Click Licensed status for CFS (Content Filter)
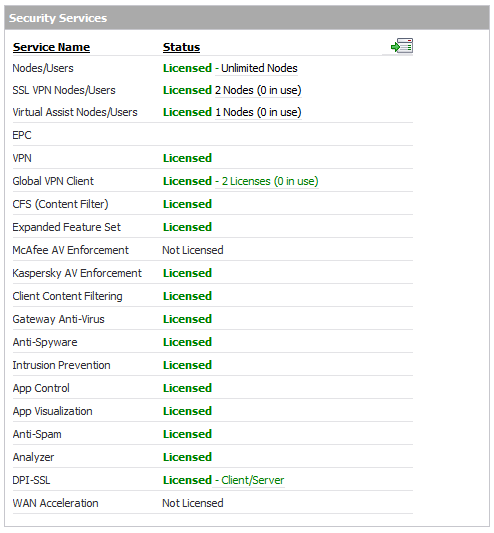The height and width of the screenshot is (533, 494). click(x=187, y=204)
